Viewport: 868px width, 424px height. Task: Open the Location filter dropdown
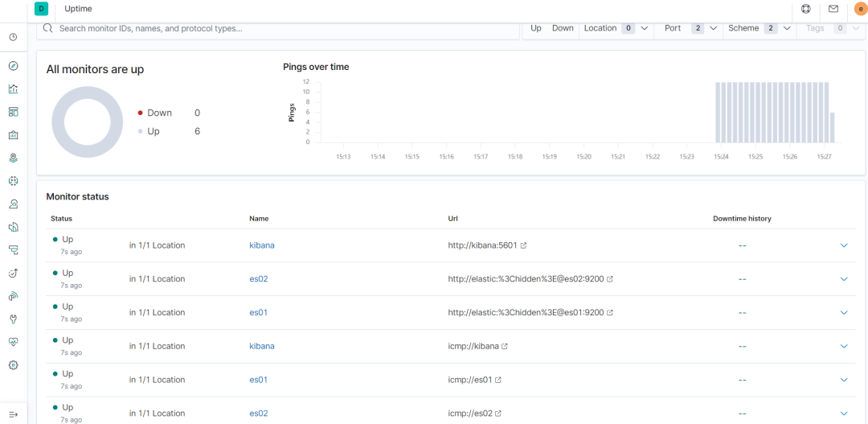[616, 28]
